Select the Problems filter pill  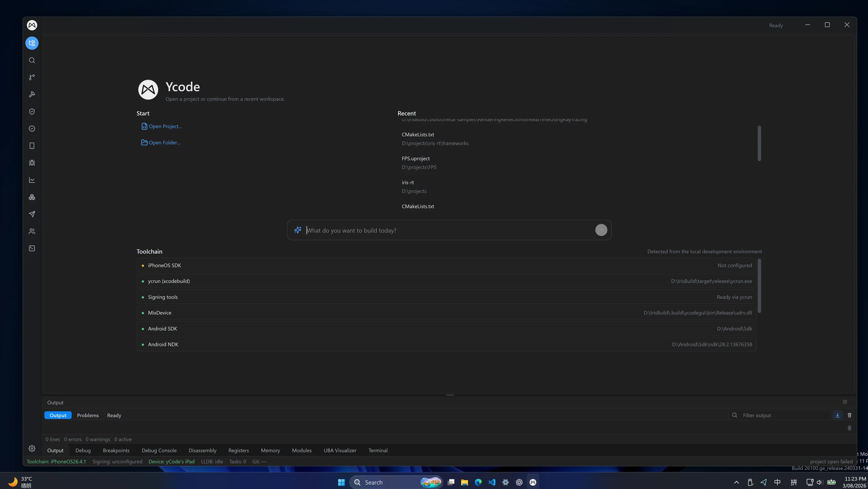(x=88, y=415)
